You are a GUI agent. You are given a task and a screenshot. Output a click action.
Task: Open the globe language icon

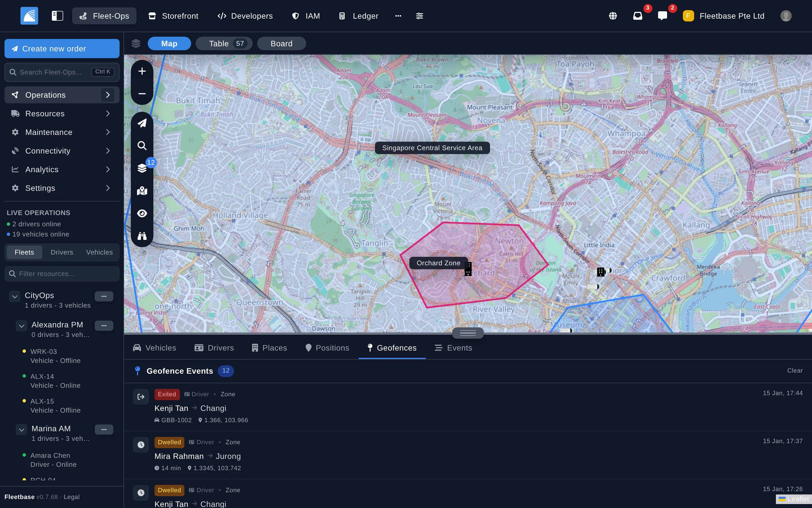coord(613,16)
